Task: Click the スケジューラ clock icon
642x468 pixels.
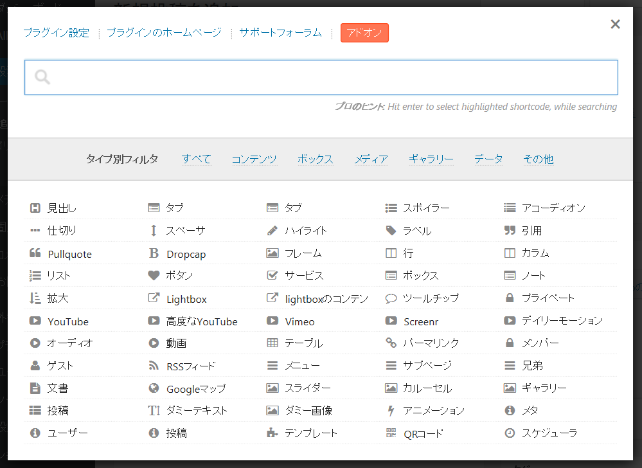Action: pyautogui.click(x=510, y=434)
